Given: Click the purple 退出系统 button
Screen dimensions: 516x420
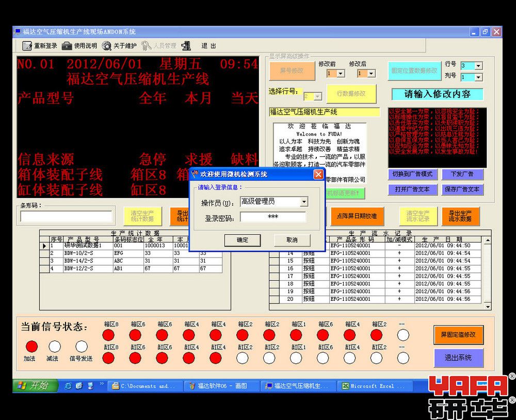Looking at the screenshot, I should coord(458,358).
